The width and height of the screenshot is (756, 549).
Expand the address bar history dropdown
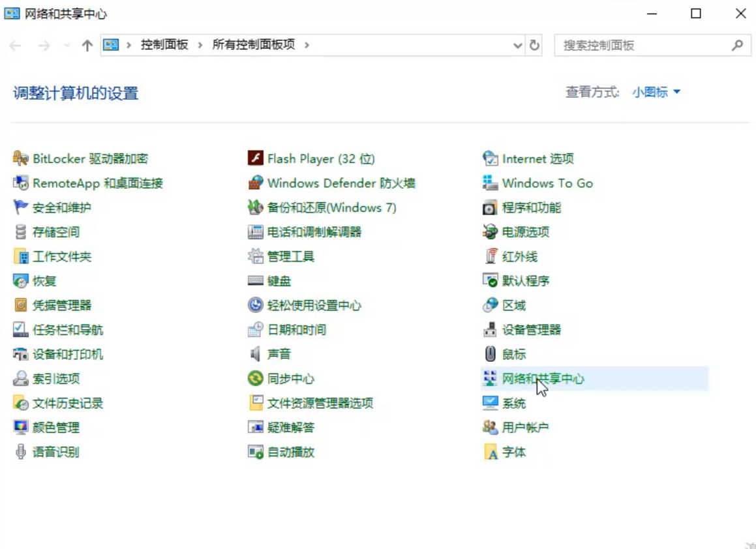point(518,46)
